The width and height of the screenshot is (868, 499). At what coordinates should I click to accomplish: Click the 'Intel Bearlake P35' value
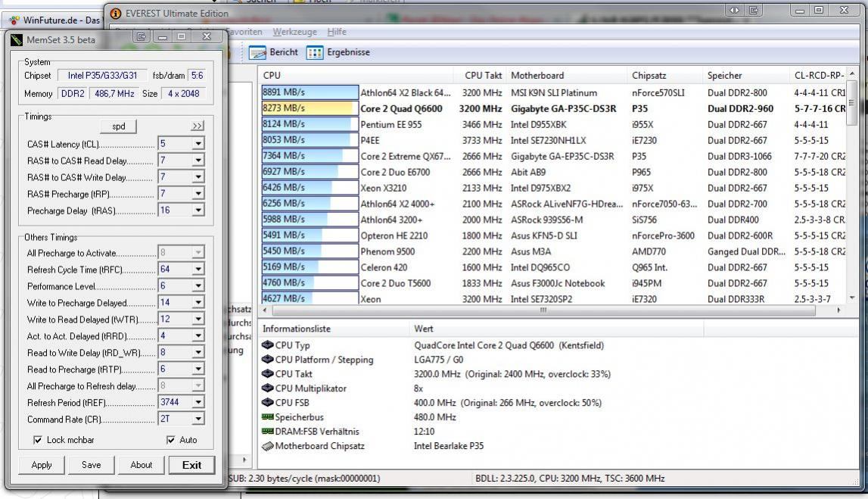449,446
